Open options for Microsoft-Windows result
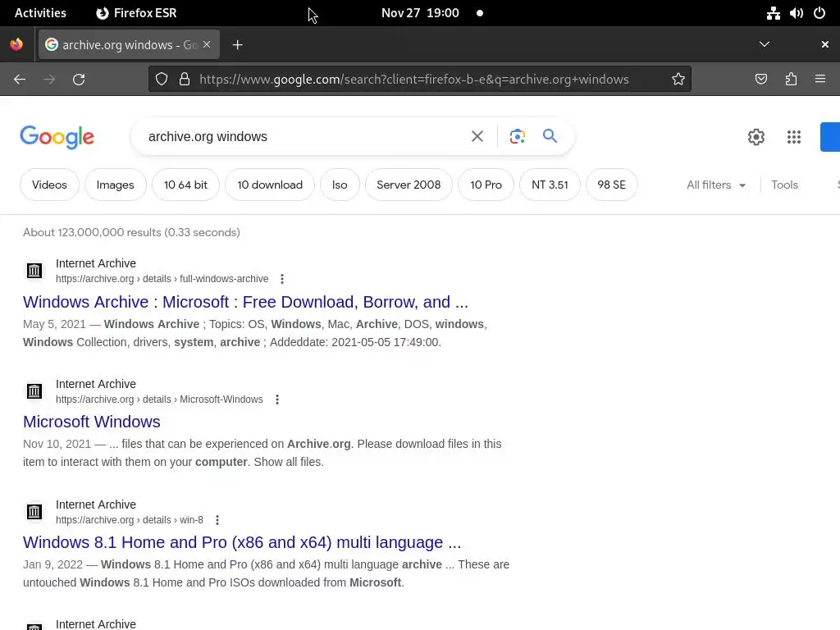The height and width of the screenshot is (630, 840). click(277, 399)
